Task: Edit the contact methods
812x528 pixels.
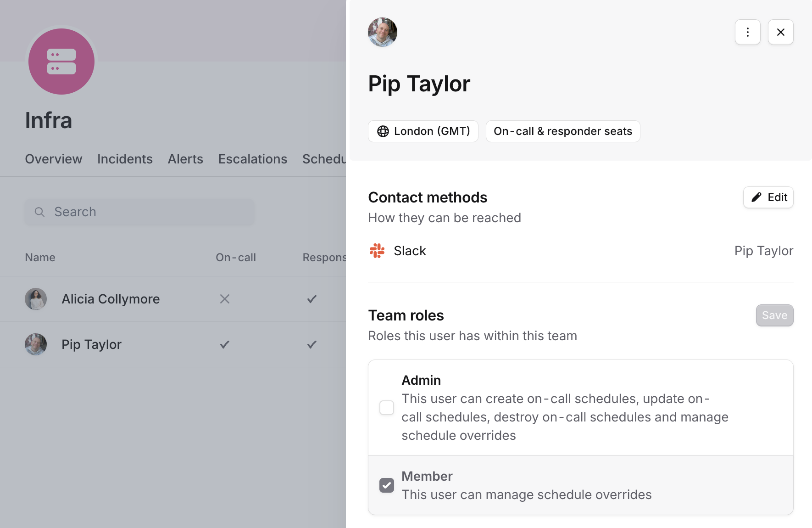Action: [768, 197]
